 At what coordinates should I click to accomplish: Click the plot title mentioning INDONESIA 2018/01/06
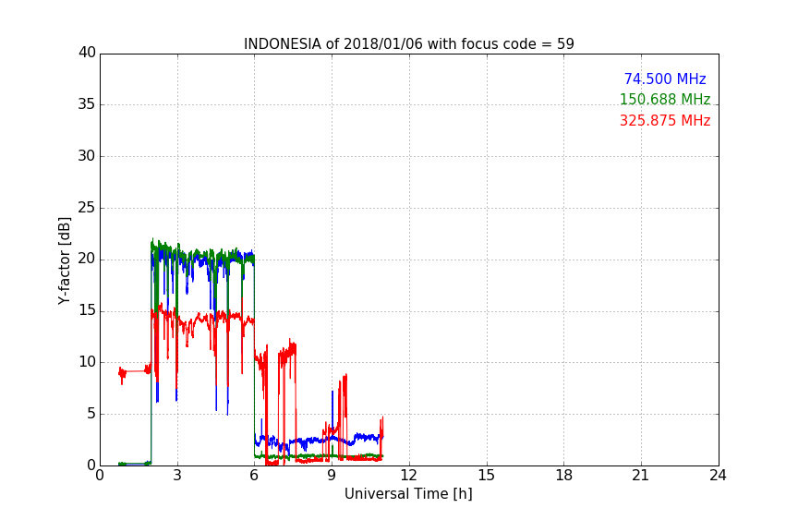408,44
